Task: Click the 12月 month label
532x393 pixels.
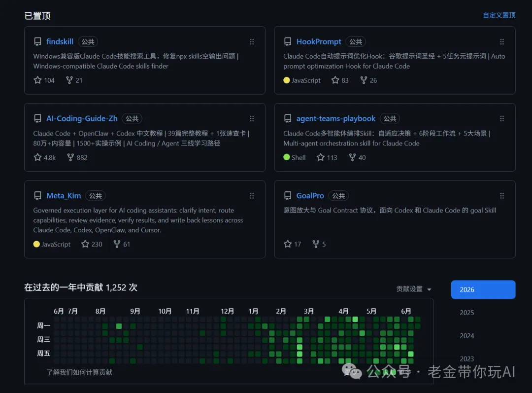Action: coord(227,311)
